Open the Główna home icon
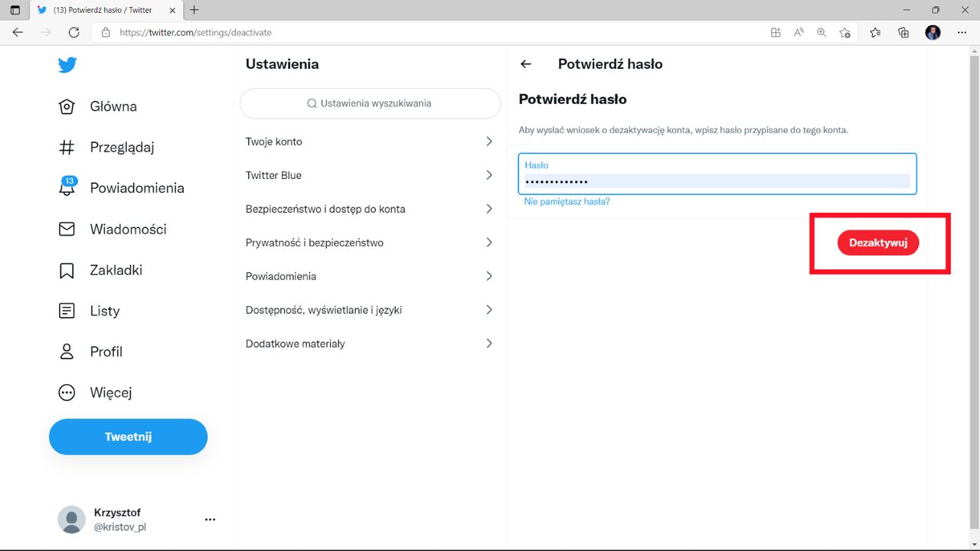This screenshot has width=980, height=551. 67,106
